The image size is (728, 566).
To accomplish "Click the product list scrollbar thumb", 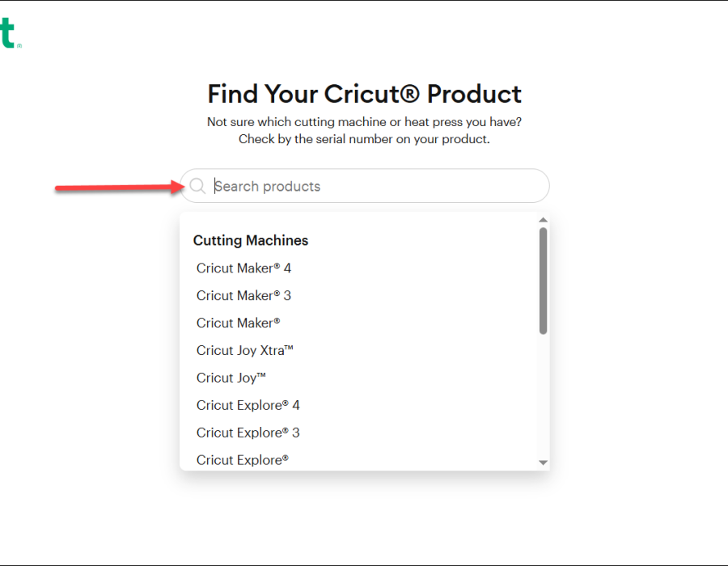I will [543, 280].
